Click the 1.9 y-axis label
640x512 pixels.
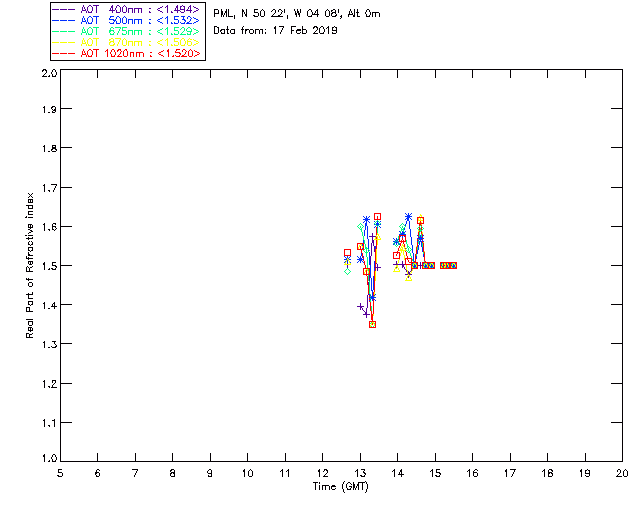pos(49,109)
